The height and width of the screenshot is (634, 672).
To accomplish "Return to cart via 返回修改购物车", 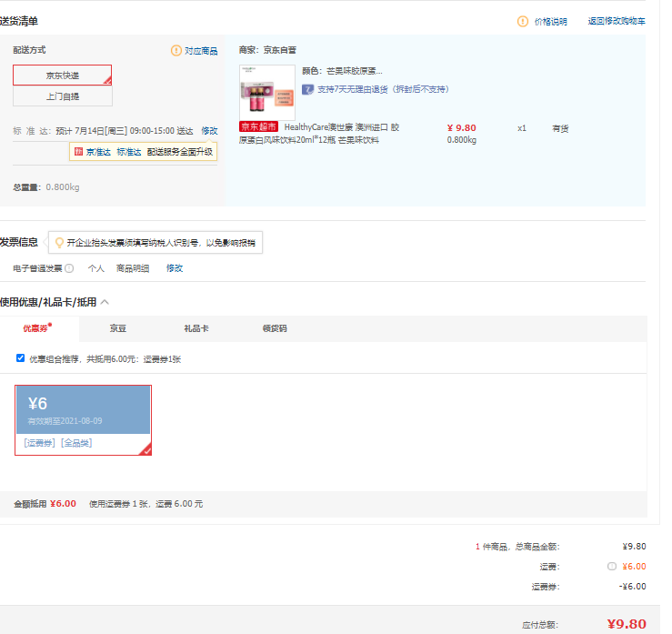I will tap(617, 21).
